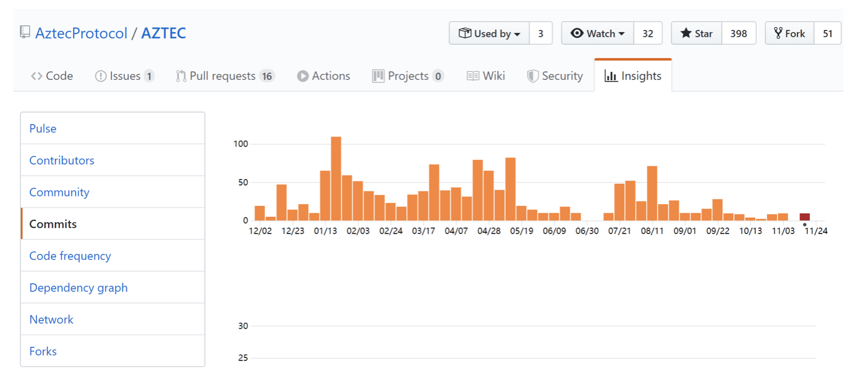
Task: Open Community in the sidebar
Action: pos(113,192)
